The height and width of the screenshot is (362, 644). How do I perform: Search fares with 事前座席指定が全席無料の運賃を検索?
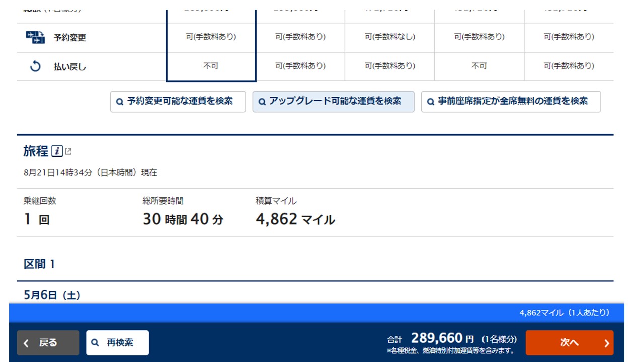click(x=511, y=102)
